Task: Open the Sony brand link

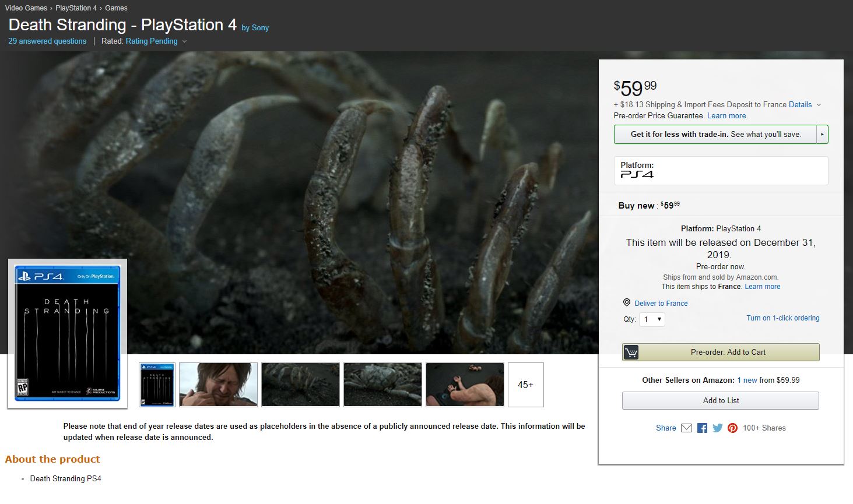Action: click(260, 27)
